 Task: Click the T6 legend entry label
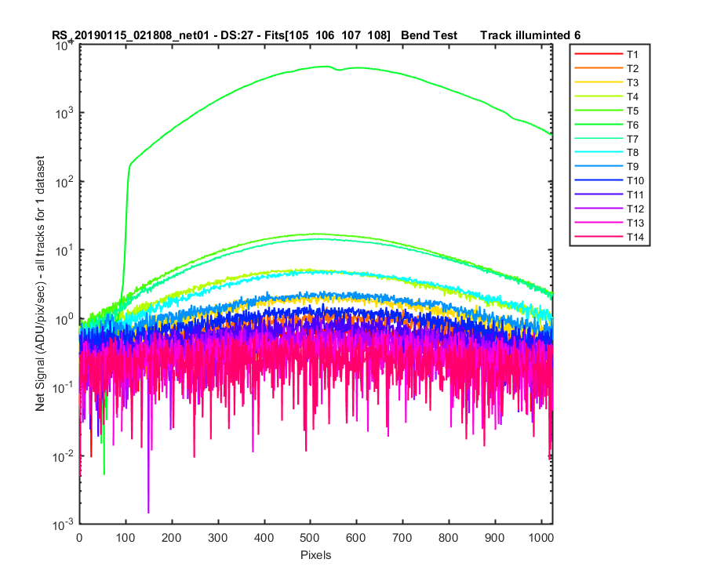click(632, 125)
